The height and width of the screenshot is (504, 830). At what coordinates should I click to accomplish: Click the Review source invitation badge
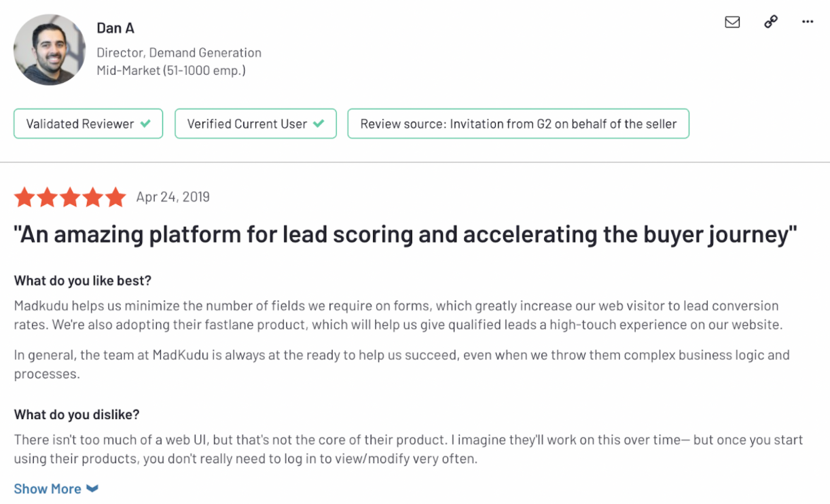pyautogui.click(x=518, y=124)
